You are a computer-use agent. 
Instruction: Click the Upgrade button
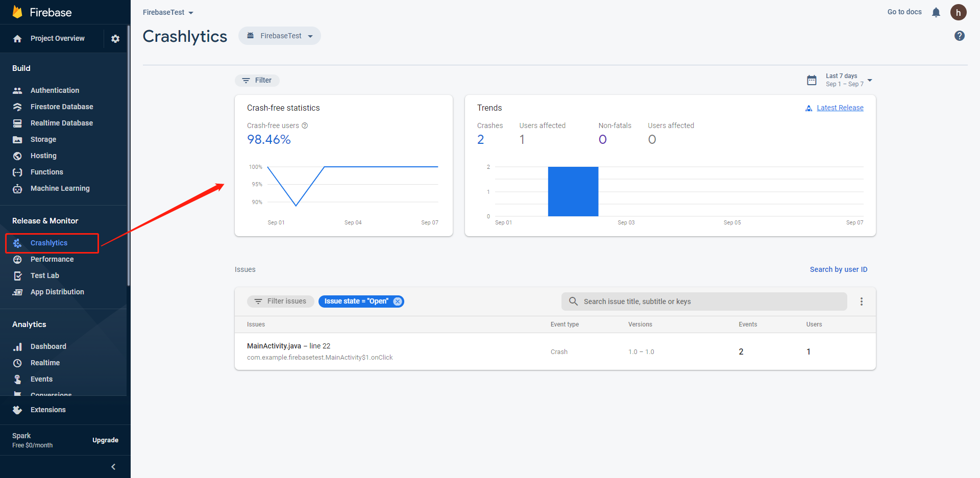coord(106,440)
